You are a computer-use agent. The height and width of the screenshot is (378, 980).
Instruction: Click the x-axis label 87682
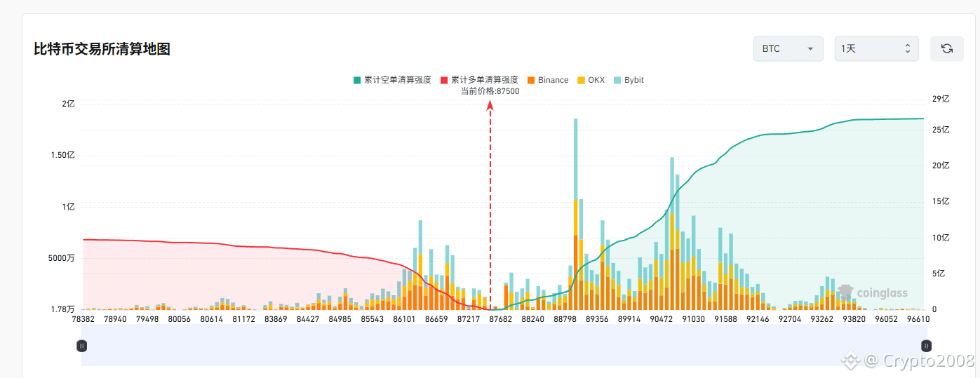501,318
